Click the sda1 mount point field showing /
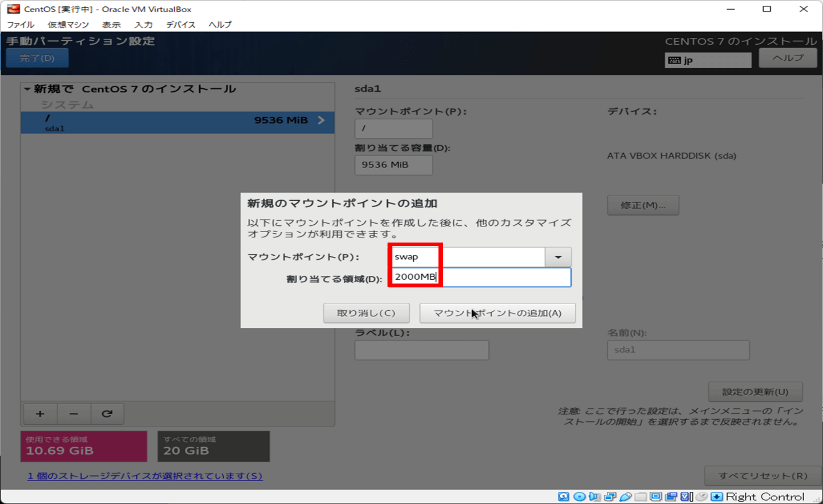Screen dimensions: 823x504 (x=394, y=128)
